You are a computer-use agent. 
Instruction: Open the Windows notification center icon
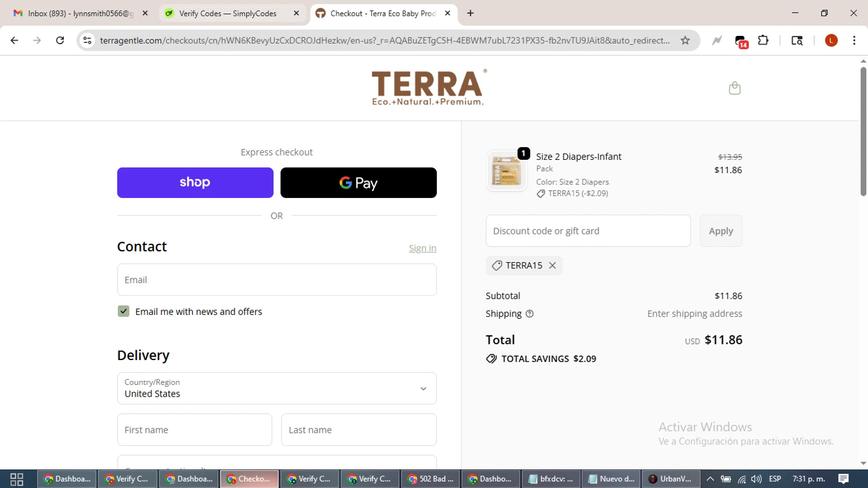pos(844,479)
